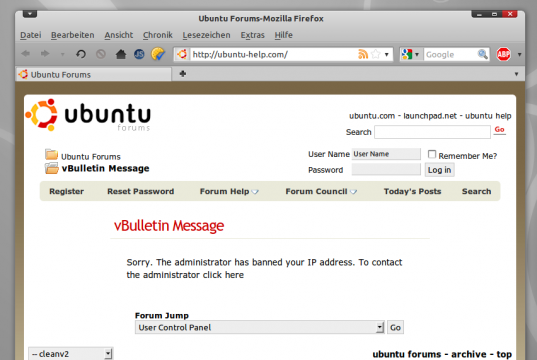
Task: Open the back/forward history dropdown
Action: pyautogui.click(x=62, y=54)
